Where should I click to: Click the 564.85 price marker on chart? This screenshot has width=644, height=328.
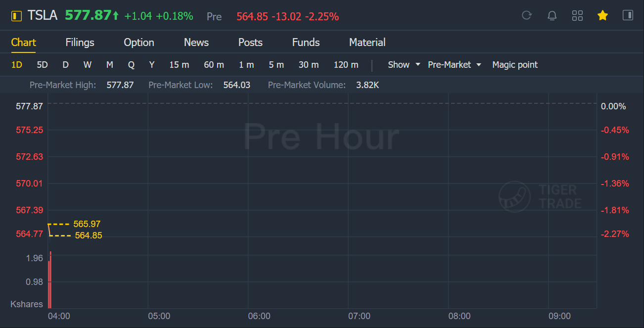point(88,235)
